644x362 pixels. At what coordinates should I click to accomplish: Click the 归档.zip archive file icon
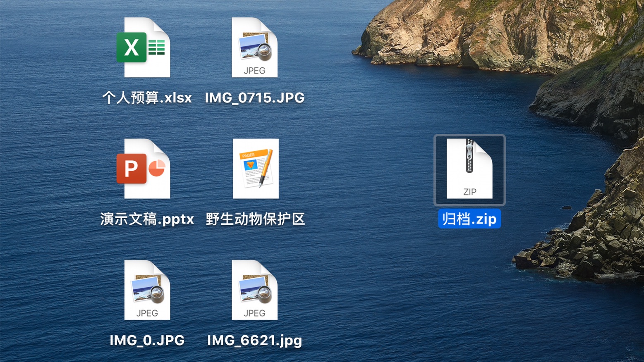[x=469, y=169]
